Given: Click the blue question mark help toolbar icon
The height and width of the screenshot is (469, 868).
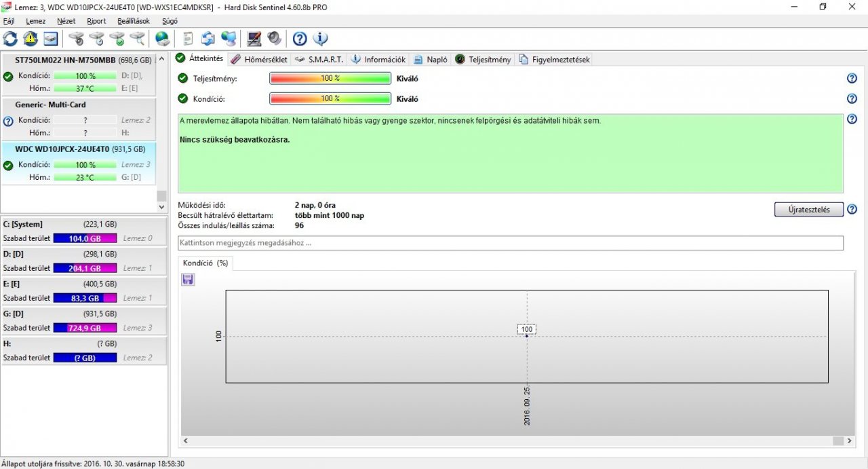Looking at the screenshot, I should click(300, 39).
